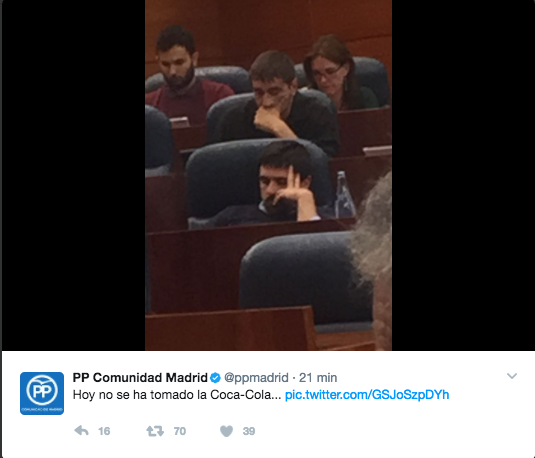The image size is (535, 458).
Task: Click the blue verified badge
Action: (215, 378)
